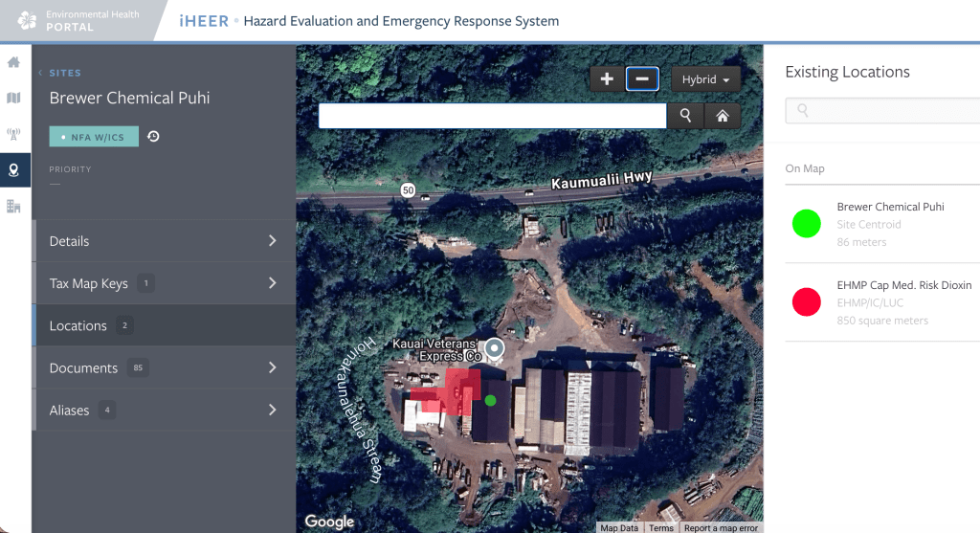Click the Environmental Health PORTAL text
Screen dimensions: 980x533
click(93, 21)
